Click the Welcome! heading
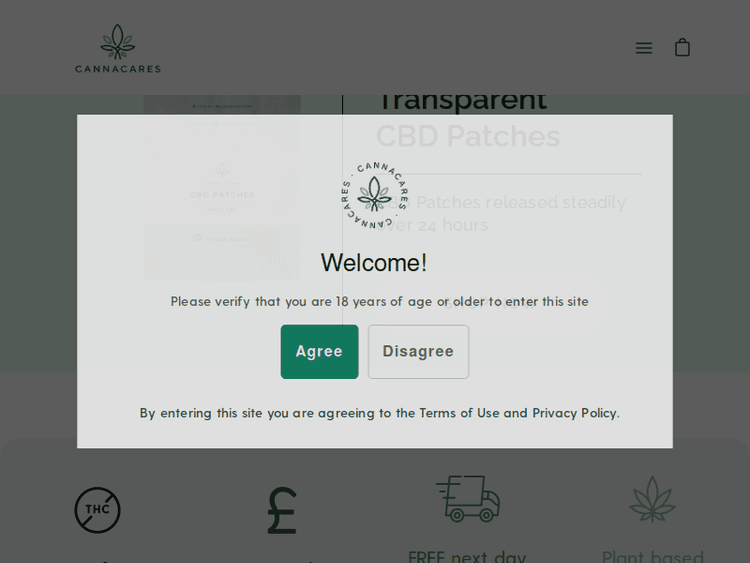The height and width of the screenshot is (563, 750). pyautogui.click(x=374, y=263)
